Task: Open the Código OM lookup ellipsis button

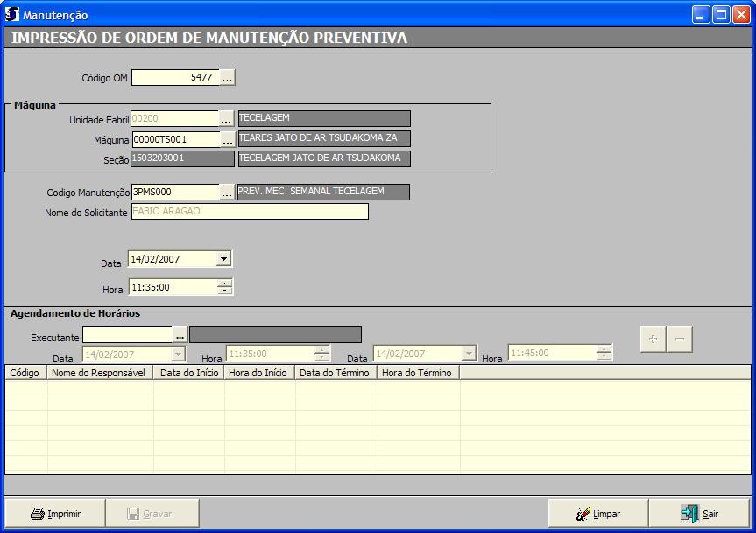Action: (228, 78)
